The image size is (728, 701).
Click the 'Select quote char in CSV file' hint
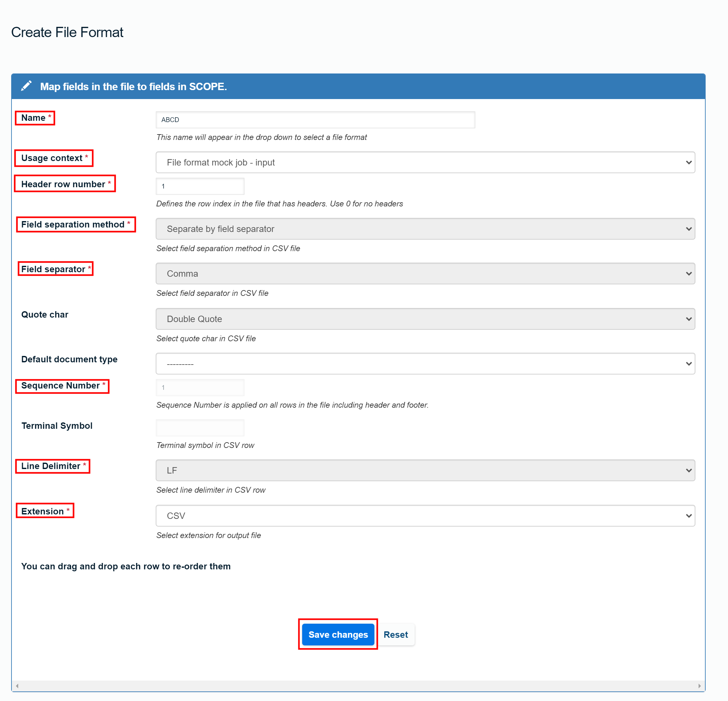[x=206, y=338]
